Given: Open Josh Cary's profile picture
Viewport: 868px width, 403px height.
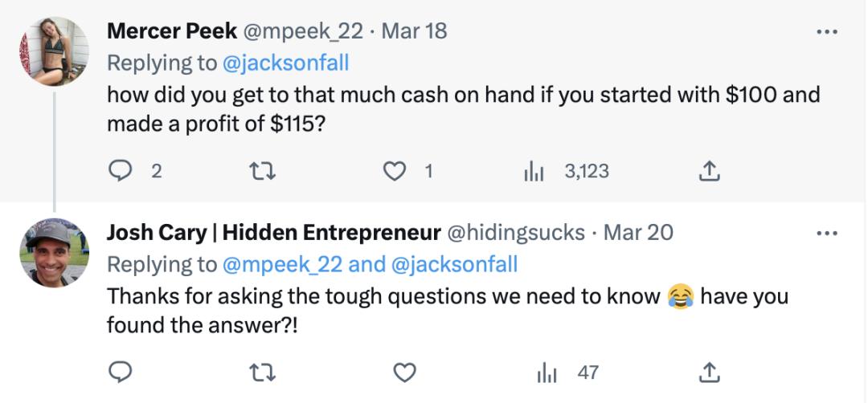Looking at the screenshot, I should 54,253.
